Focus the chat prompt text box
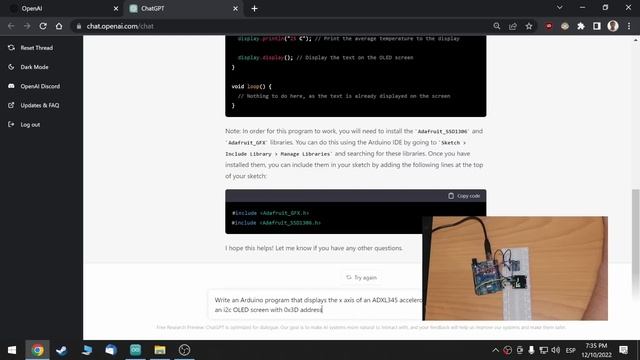Screen dimensions: 640x360 click(x=315, y=305)
